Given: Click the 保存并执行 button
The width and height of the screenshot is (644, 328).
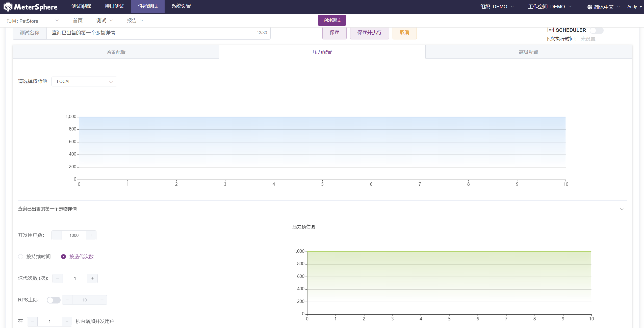Looking at the screenshot, I should click(x=369, y=33).
